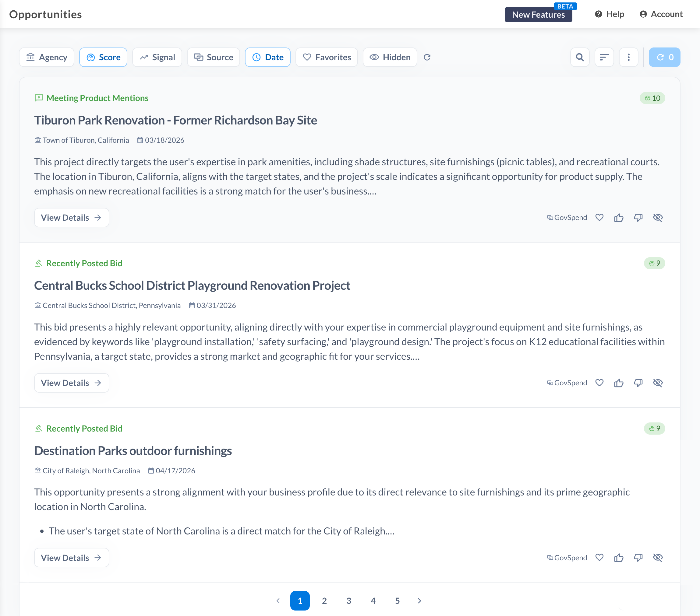Image resolution: width=700 pixels, height=616 pixels.
Task: Open the sort options icon
Action: pos(604,57)
